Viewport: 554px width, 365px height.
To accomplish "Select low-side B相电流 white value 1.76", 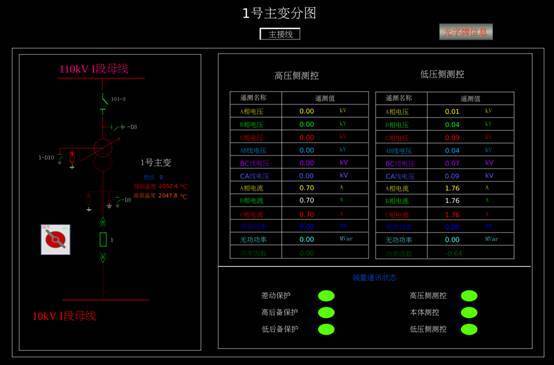I will [x=452, y=201].
